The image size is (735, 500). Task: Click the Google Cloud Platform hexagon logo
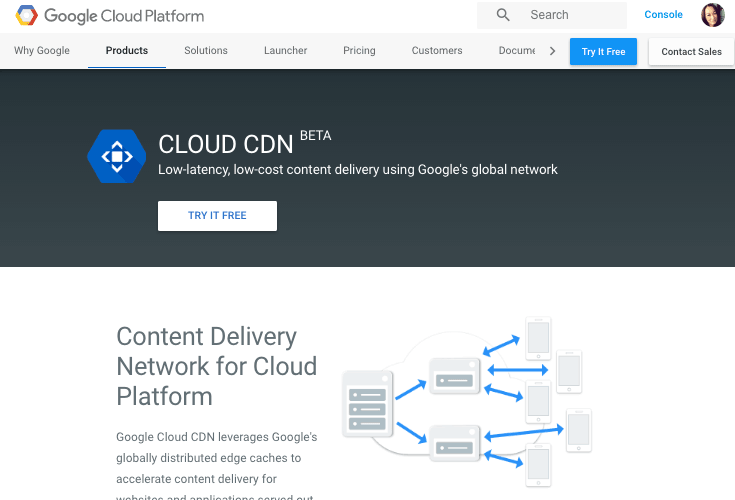tap(27, 15)
